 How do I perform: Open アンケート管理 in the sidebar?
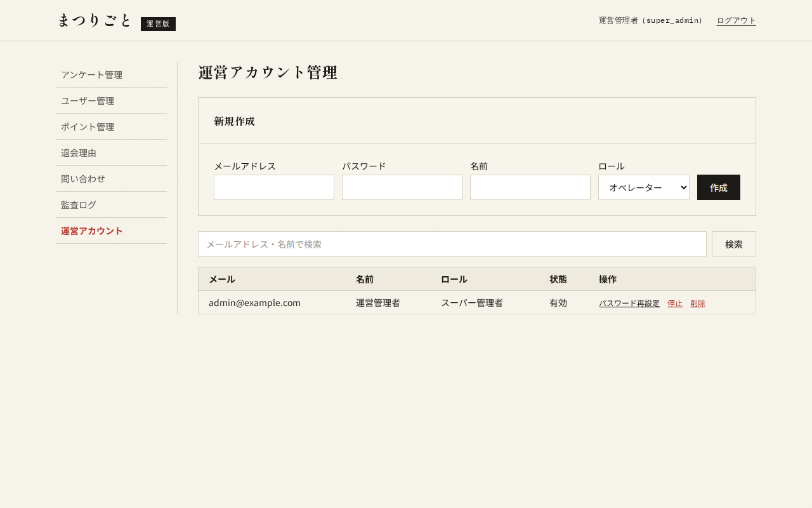pos(111,74)
